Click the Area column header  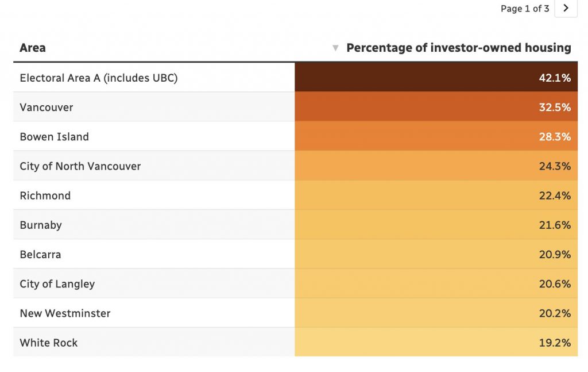point(33,48)
